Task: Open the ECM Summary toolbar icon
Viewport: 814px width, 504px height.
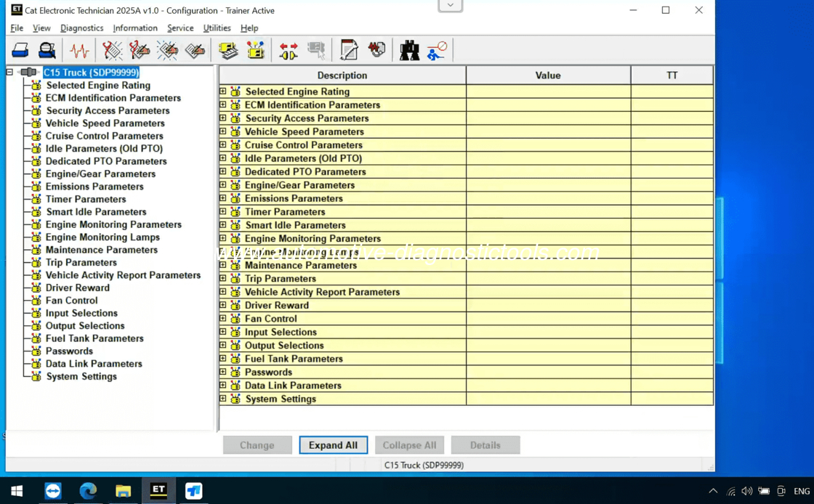Action: coord(228,50)
